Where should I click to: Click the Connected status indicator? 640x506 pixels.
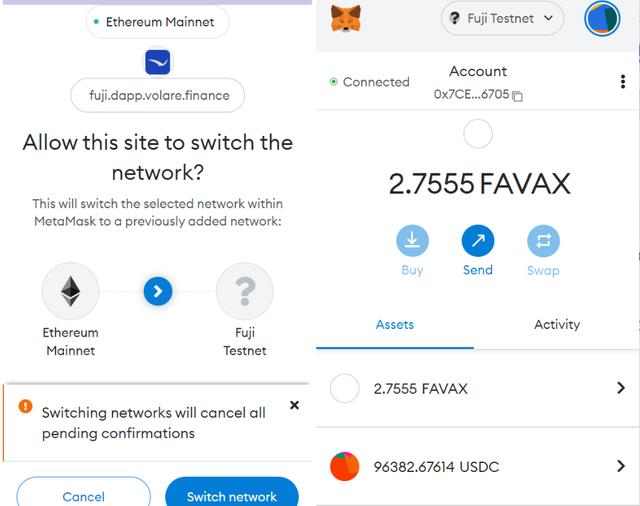(x=370, y=82)
